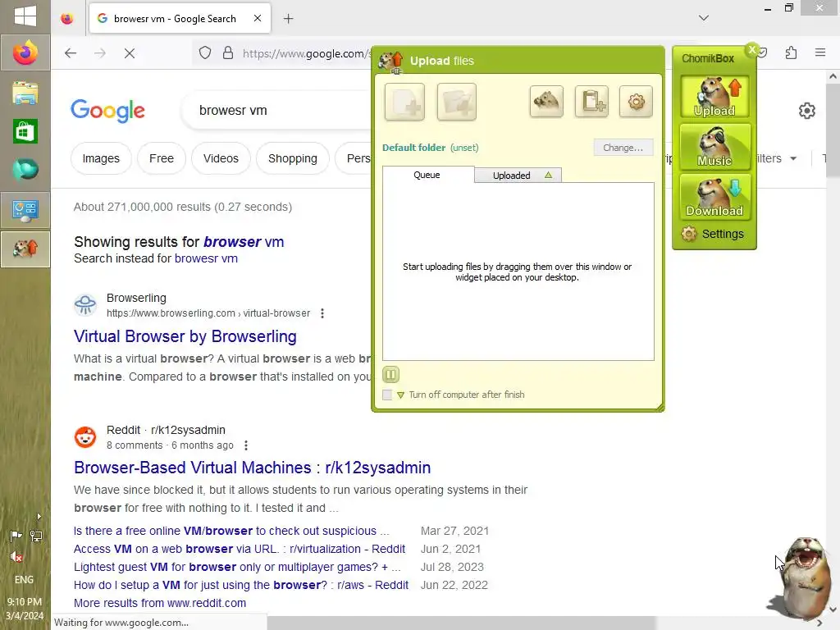
Task: Open the list all tabs dropdown
Action: 704,18
